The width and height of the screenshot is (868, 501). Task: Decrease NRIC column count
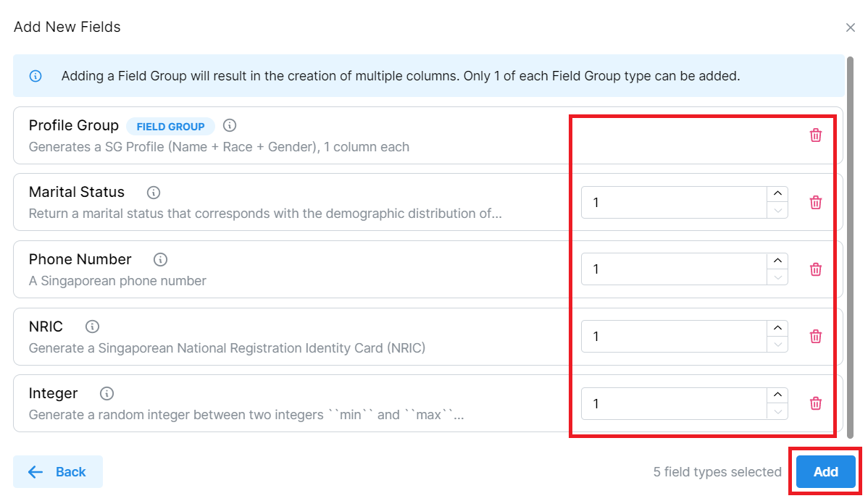777,345
